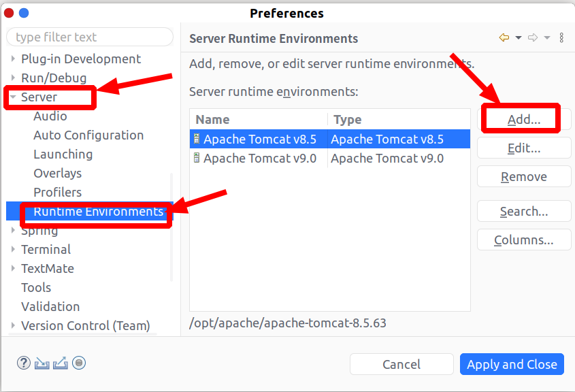575x392 pixels.
Task: Expand the Version Control (Team) node
Action: click(x=13, y=326)
